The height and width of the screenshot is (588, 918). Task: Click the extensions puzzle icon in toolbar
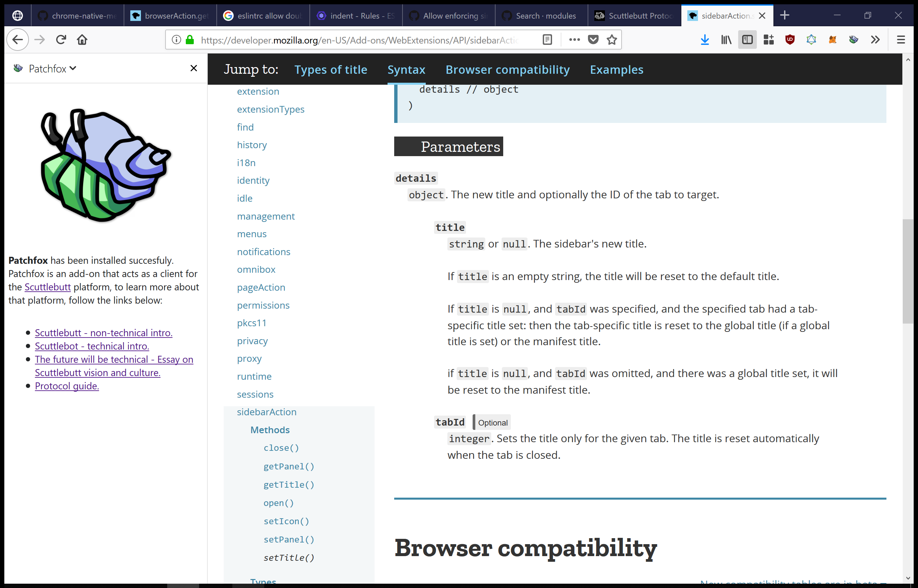(769, 40)
